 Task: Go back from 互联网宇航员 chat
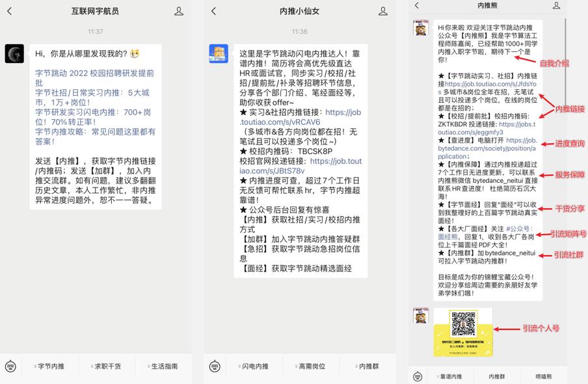10,11
